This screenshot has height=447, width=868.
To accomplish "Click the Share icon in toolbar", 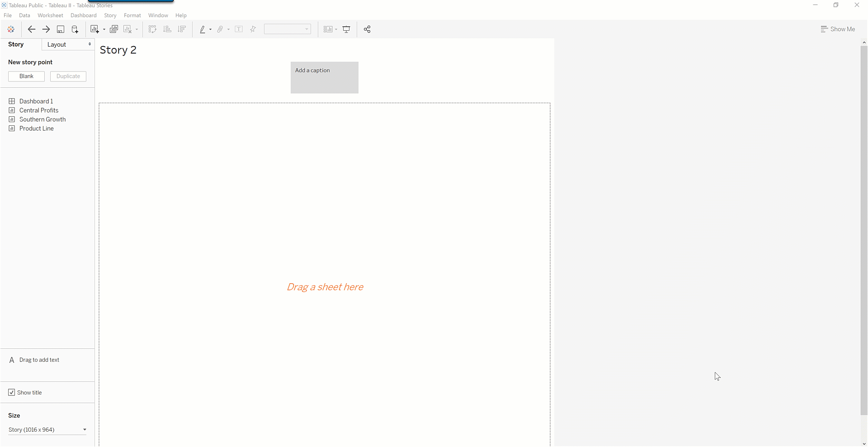I will click(x=367, y=29).
